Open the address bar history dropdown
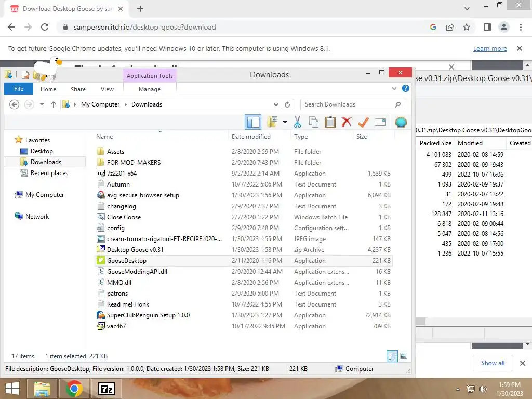The height and width of the screenshot is (399, 532). (x=276, y=104)
